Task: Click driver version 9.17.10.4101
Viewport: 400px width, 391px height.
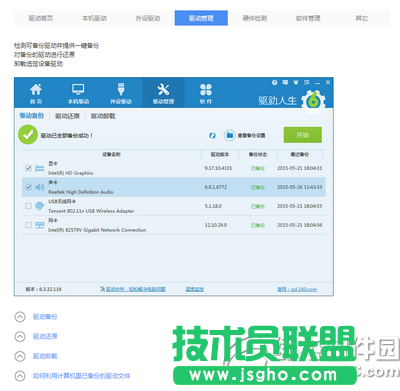Action: coord(218,168)
